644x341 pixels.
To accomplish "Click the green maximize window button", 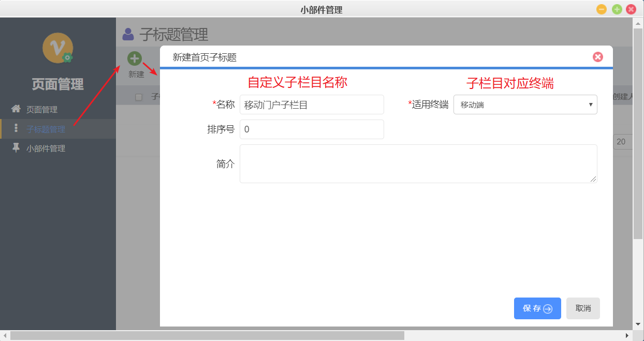I will pyautogui.click(x=617, y=9).
